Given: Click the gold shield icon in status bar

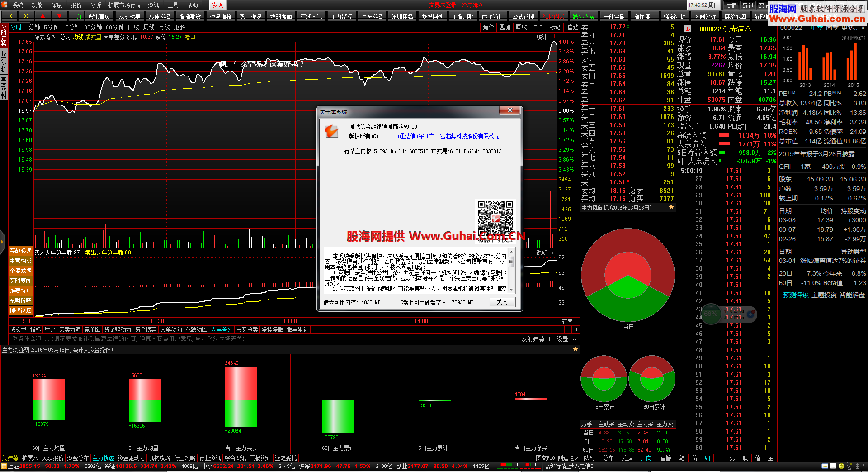Looking at the screenshot, I should tap(841, 467).
